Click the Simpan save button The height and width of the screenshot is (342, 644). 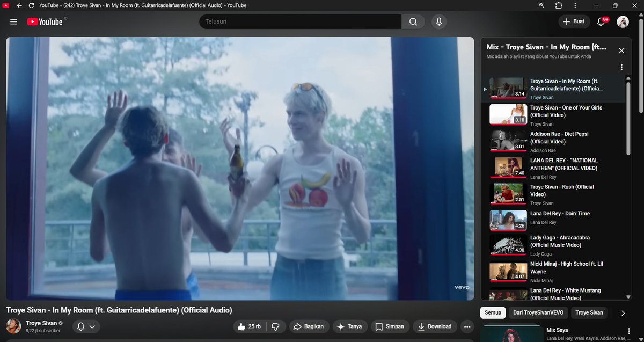pyautogui.click(x=390, y=326)
